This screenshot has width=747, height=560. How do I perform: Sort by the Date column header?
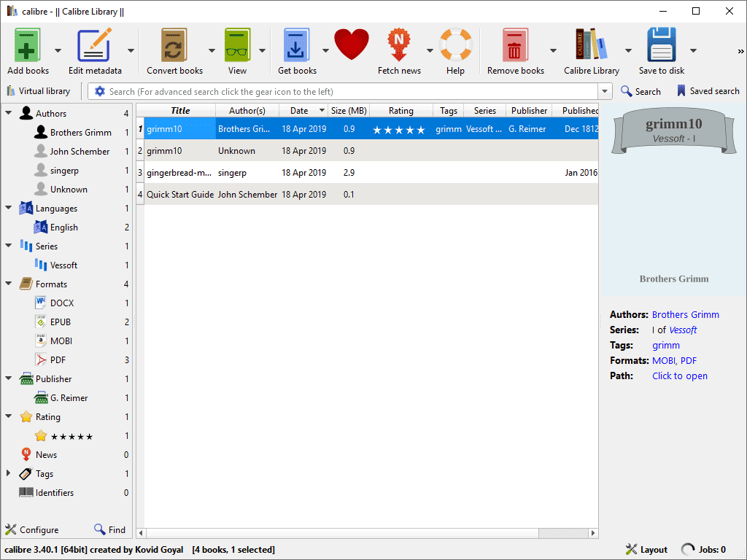pos(303,111)
